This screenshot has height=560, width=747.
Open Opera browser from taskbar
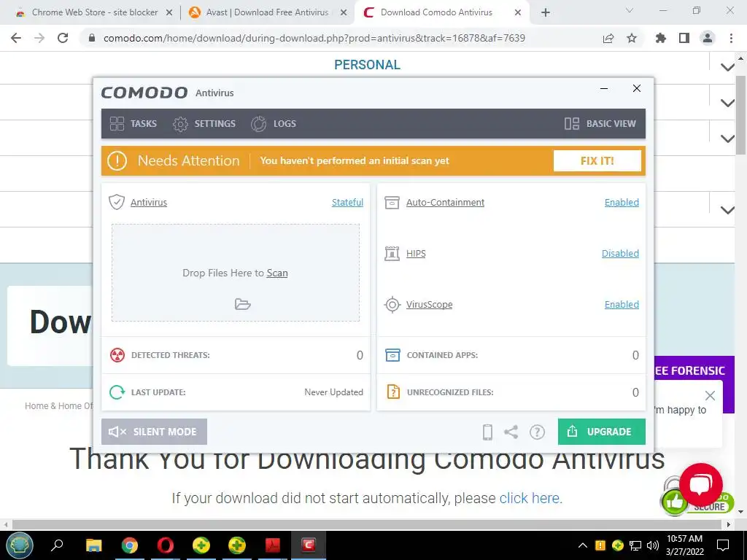(x=166, y=545)
